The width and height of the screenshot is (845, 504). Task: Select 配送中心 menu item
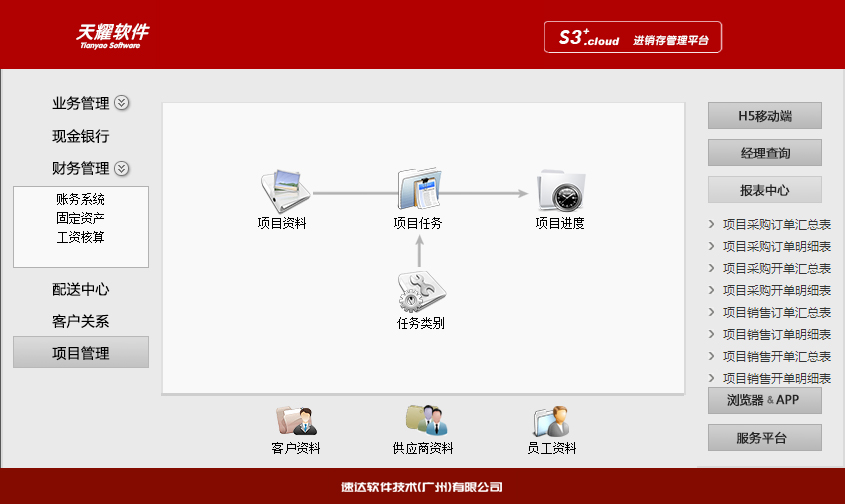pos(81,289)
